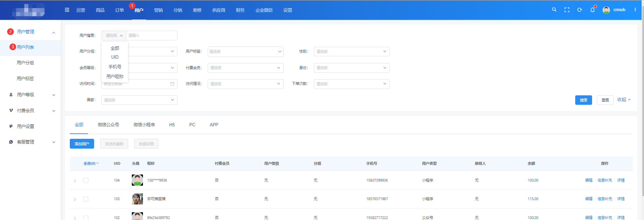Switch to the PC tab
This screenshot has height=220, width=644.
point(192,125)
